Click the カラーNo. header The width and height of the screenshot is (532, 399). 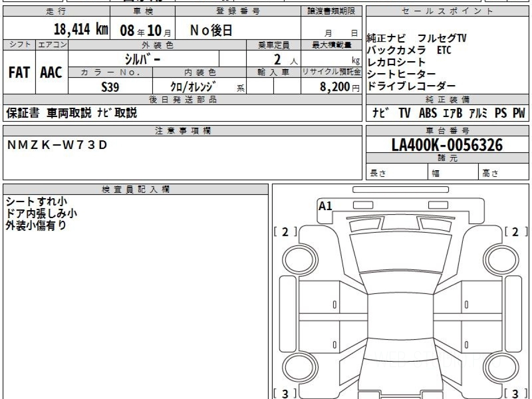(111, 72)
